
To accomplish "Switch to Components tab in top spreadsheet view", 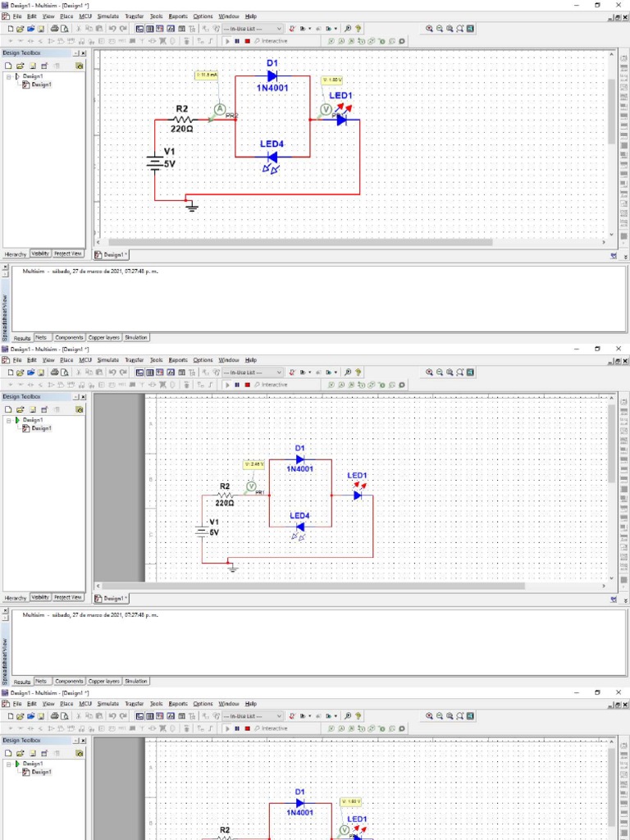I will click(x=69, y=337).
